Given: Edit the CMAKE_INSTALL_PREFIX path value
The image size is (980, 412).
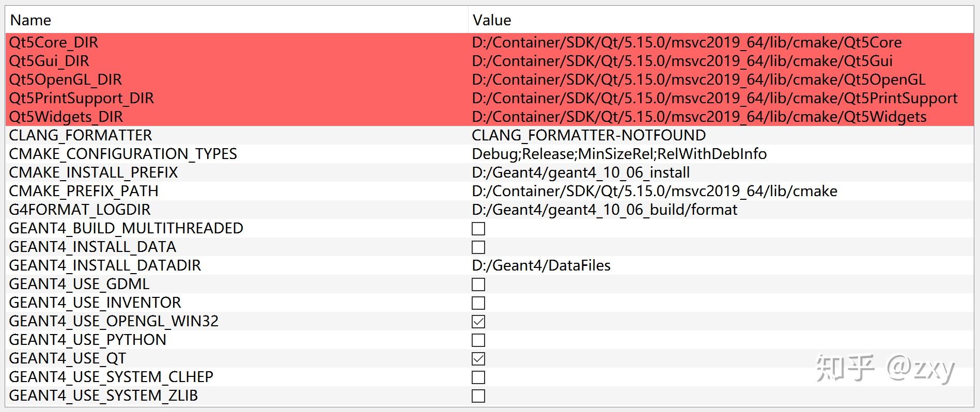Looking at the screenshot, I should point(581,172).
